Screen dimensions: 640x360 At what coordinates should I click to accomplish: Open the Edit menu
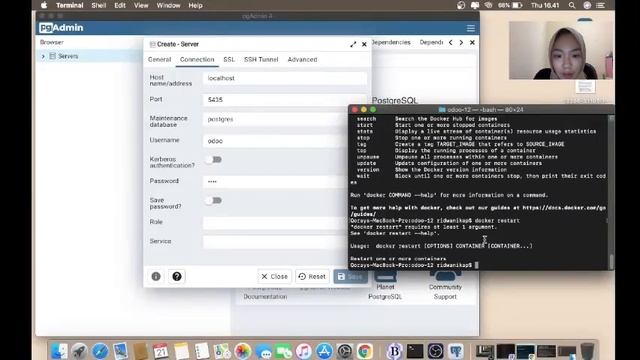[120, 5]
